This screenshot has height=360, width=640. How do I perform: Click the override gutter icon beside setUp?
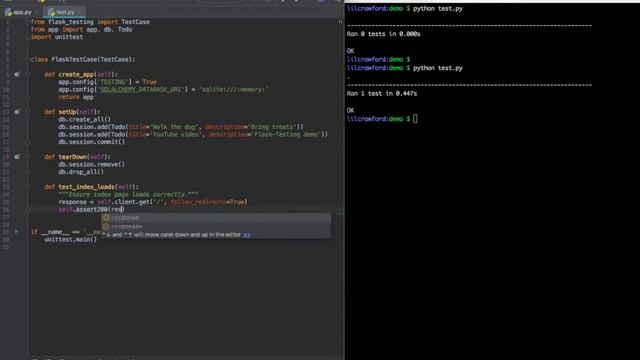[17, 111]
